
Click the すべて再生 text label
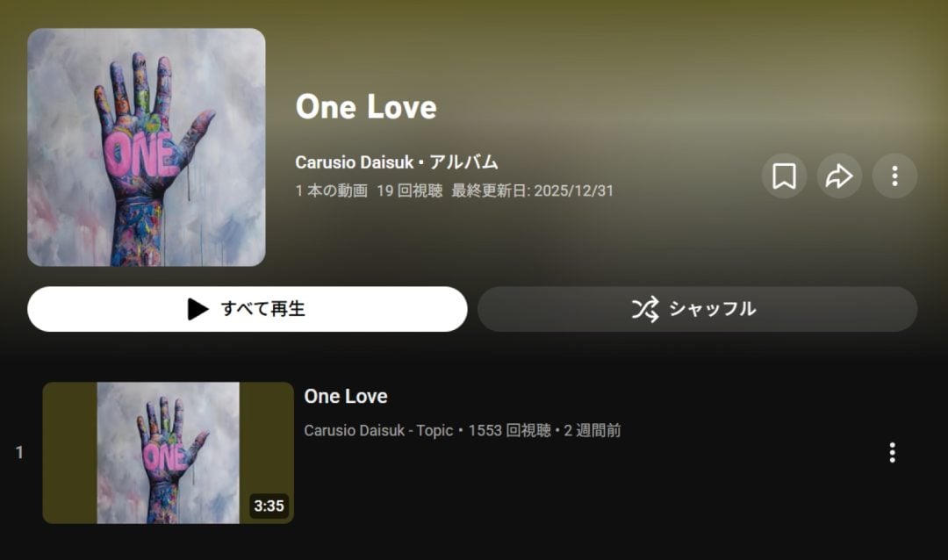(263, 309)
